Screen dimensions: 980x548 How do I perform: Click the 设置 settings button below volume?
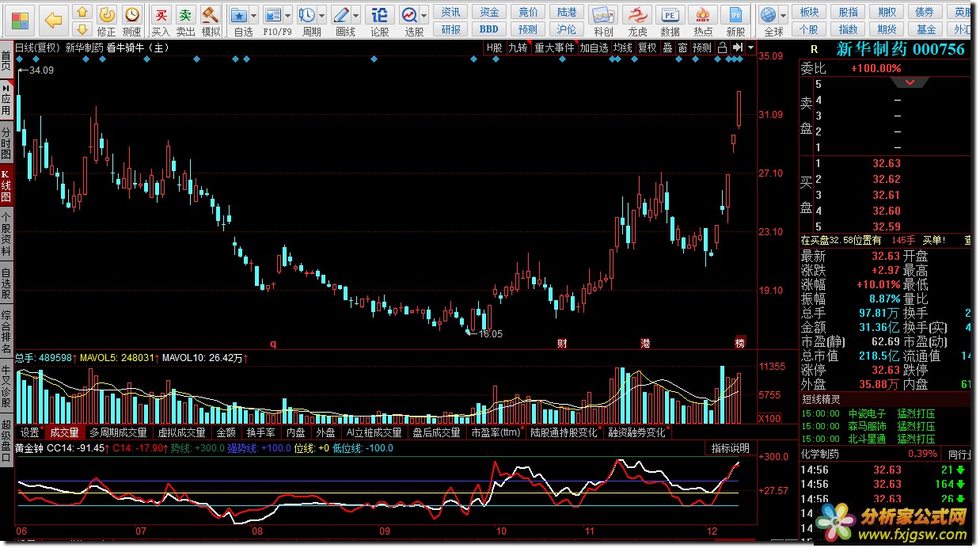pos(30,432)
